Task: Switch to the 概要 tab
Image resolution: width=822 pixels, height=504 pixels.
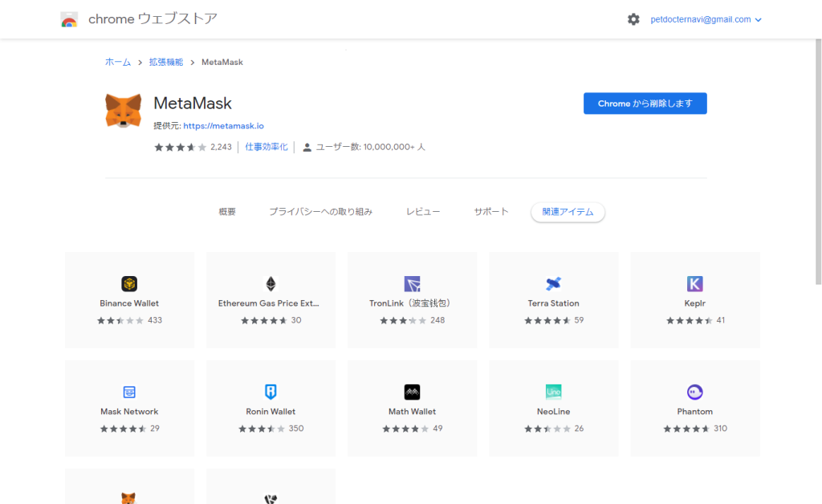Action: click(227, 212)
